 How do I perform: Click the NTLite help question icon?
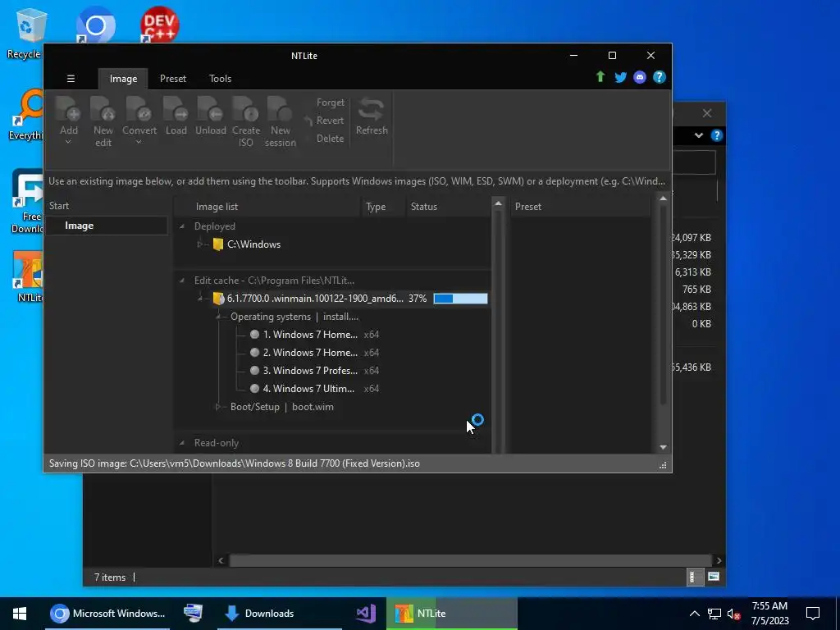(659, 77)
